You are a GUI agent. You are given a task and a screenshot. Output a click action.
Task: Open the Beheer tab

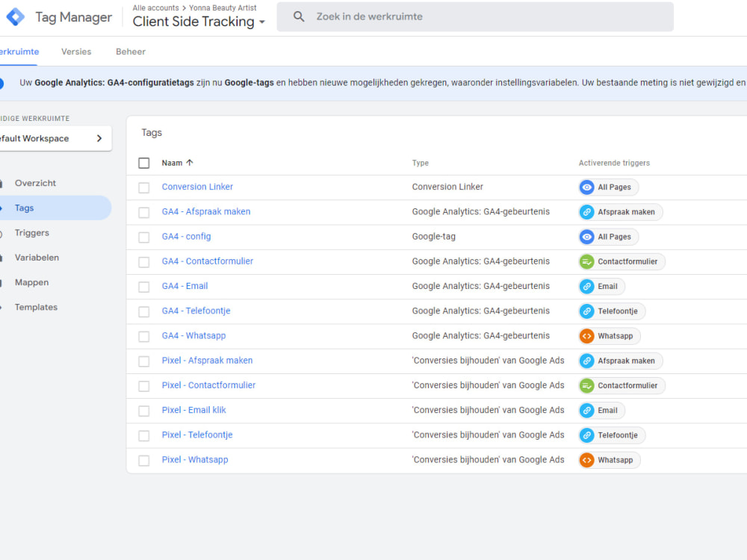130,52
